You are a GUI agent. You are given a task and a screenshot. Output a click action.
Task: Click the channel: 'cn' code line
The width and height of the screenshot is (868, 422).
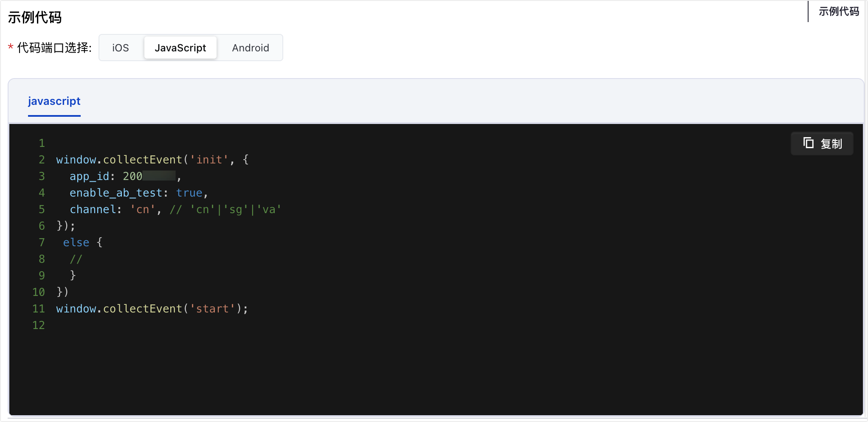pos(175,209)
